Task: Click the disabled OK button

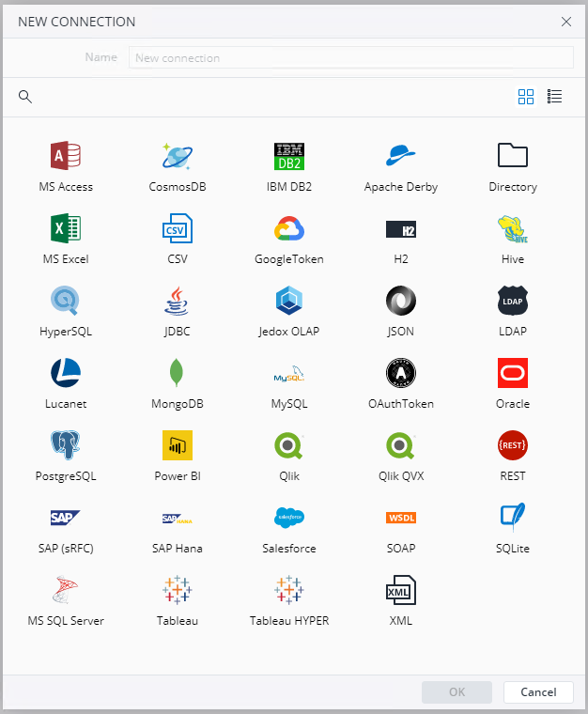Action: (456, 692)
